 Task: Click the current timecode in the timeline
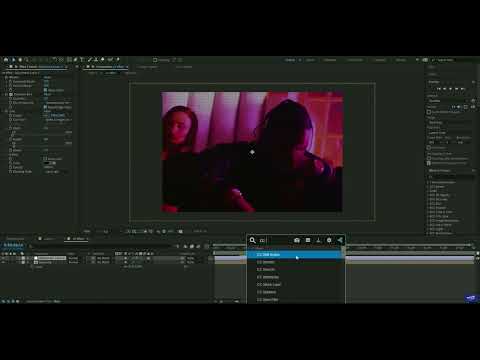click(13, 245)
